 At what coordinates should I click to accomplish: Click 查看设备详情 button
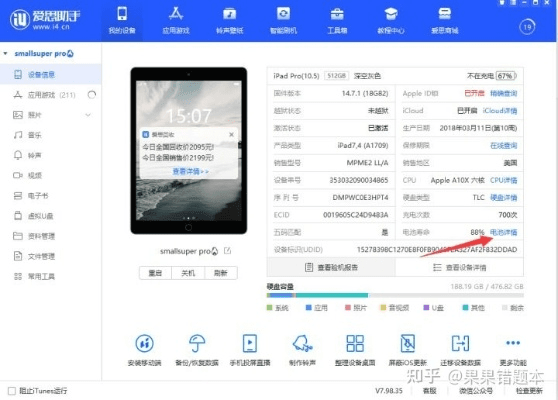point(459,267)
